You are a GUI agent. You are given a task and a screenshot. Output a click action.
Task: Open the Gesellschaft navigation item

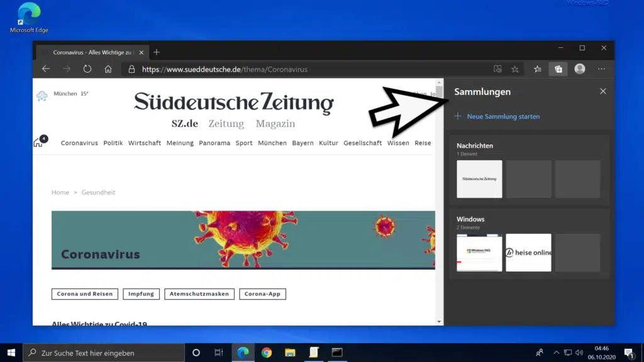point(363,143)
